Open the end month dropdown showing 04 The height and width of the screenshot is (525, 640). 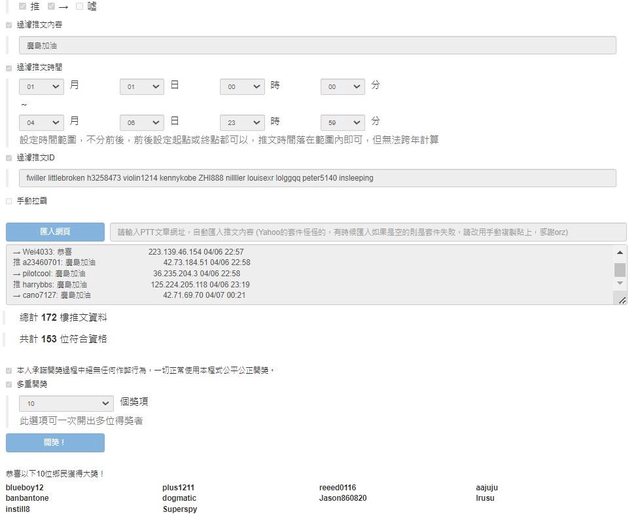pyautogui.click(x=41, y=121)
